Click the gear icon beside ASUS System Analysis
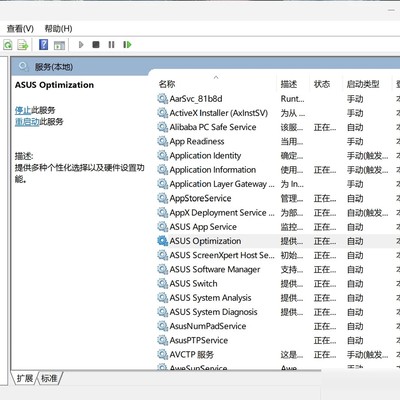Viewport: 400px width, 400px height. tap(162, 298)
